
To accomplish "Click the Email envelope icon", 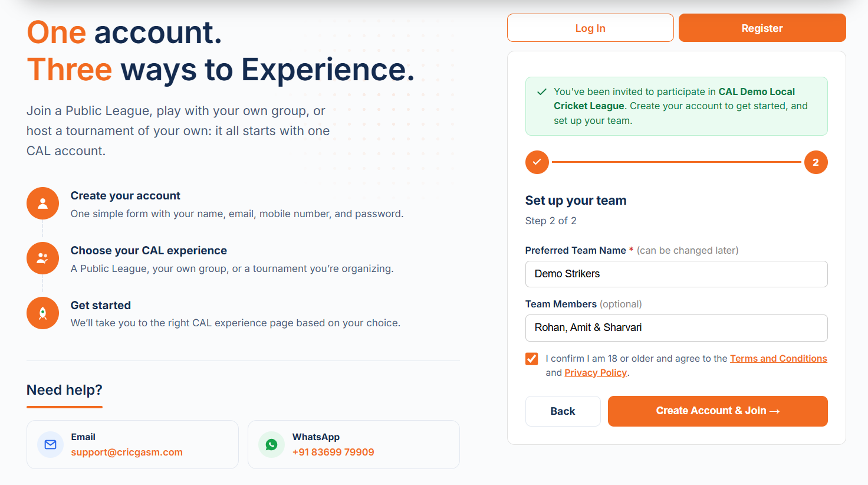I will tap(51, 444).
